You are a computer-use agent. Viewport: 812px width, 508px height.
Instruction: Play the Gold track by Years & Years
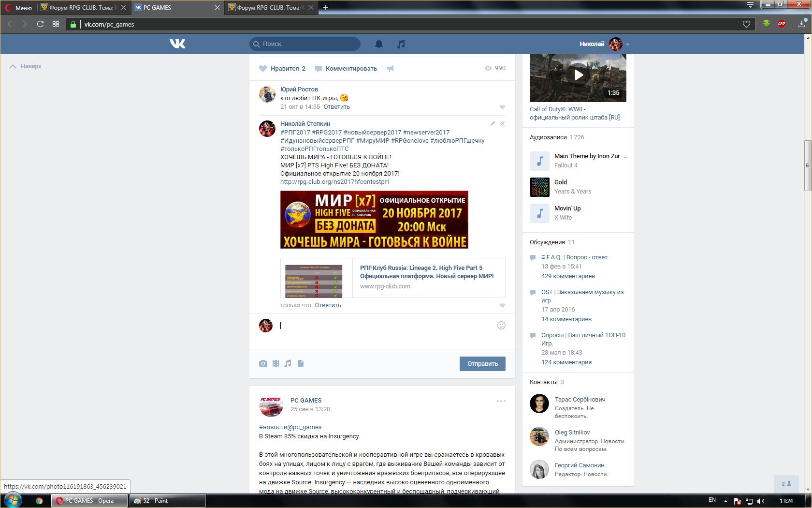coord(540,187)
